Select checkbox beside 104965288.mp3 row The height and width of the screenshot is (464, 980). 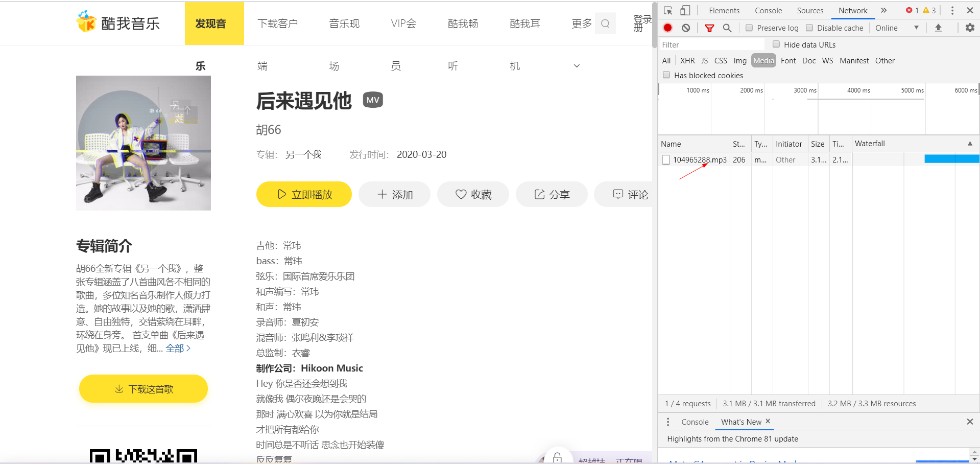click(666, 159)
